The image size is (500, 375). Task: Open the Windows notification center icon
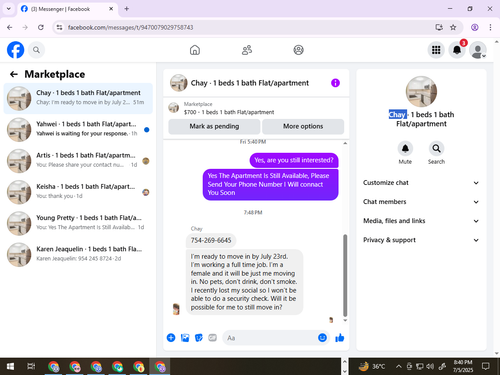pos(486,367)
